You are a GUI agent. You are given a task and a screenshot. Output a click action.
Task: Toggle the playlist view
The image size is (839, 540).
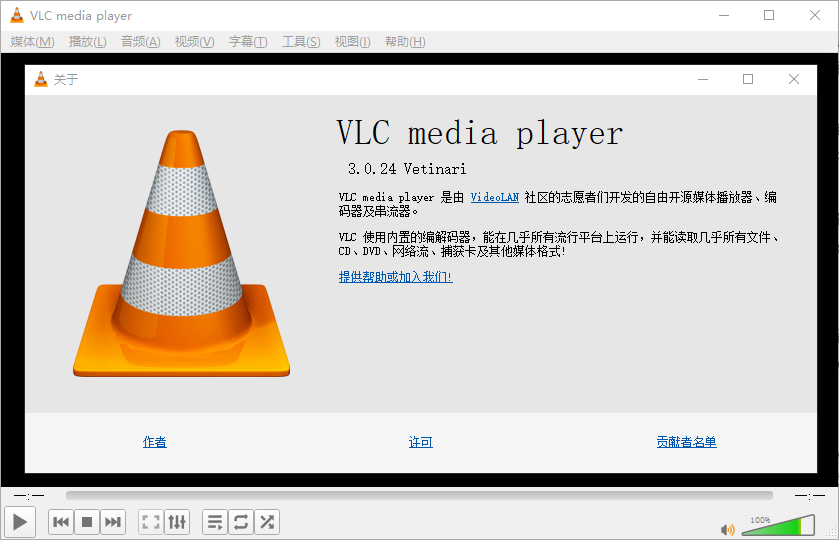pyautogui.click(x=215, y=522)
